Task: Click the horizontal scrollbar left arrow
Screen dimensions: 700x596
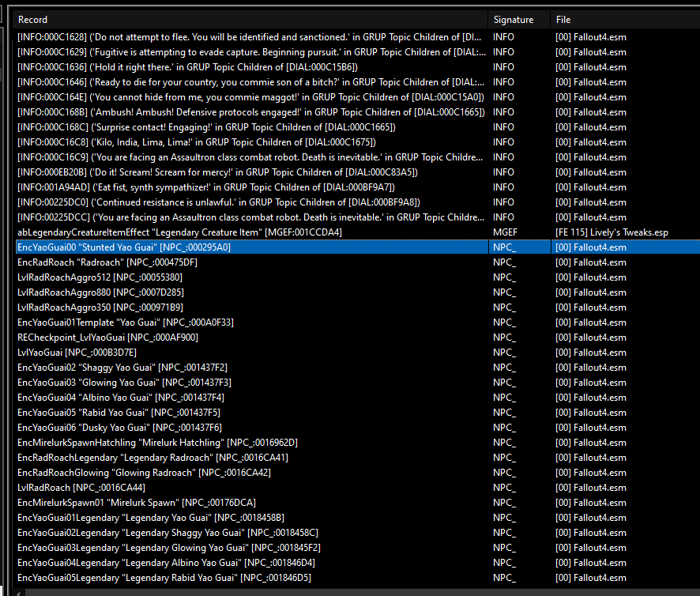Action: point(18,593)
